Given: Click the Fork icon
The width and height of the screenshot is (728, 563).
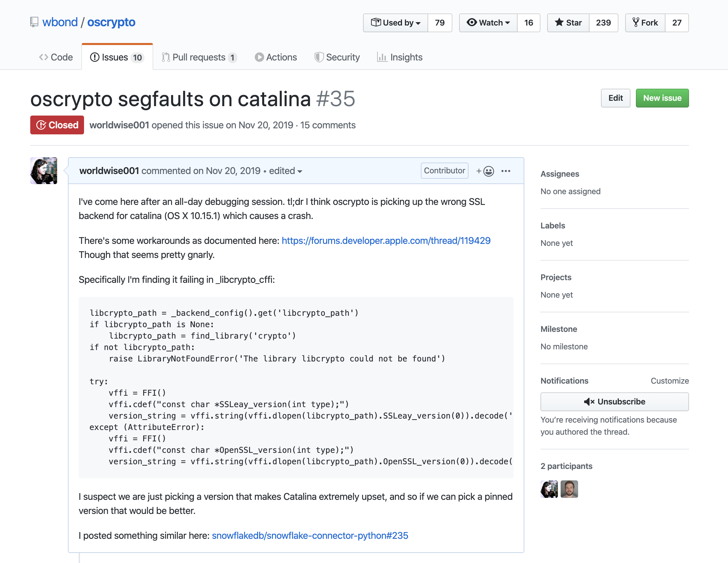Looking at the screenshot, I should [636, 23].
